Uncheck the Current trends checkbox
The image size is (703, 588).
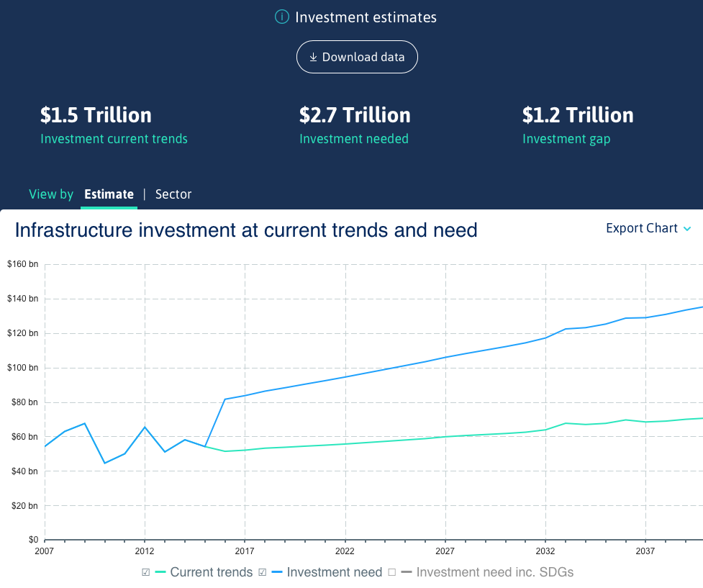coord(146,572)
